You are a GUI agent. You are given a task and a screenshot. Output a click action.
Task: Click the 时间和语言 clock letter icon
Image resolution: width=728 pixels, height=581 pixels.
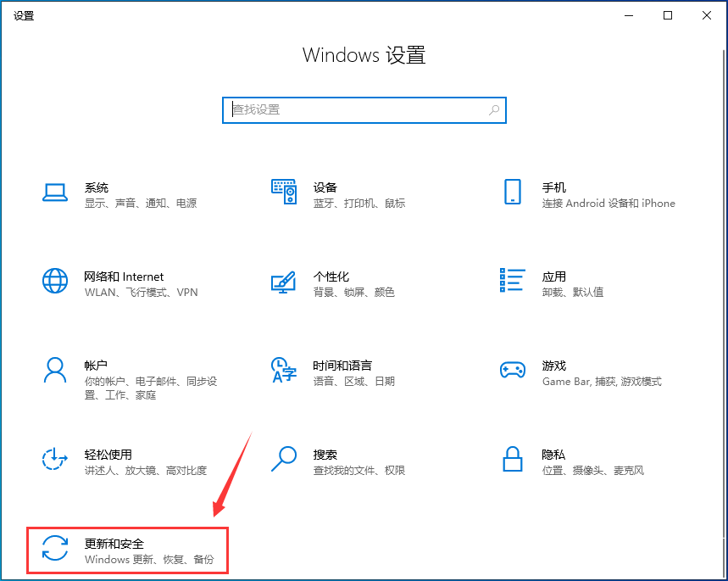284,370
